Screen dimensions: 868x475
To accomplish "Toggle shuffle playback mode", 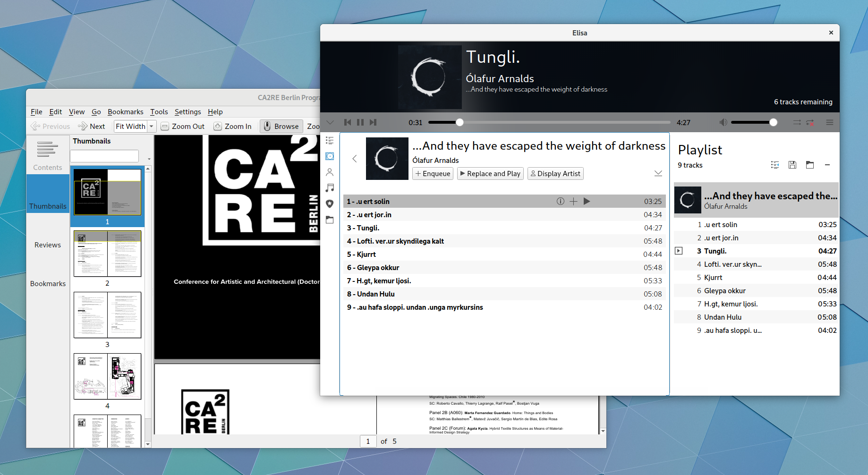I will tap(797, 122).
